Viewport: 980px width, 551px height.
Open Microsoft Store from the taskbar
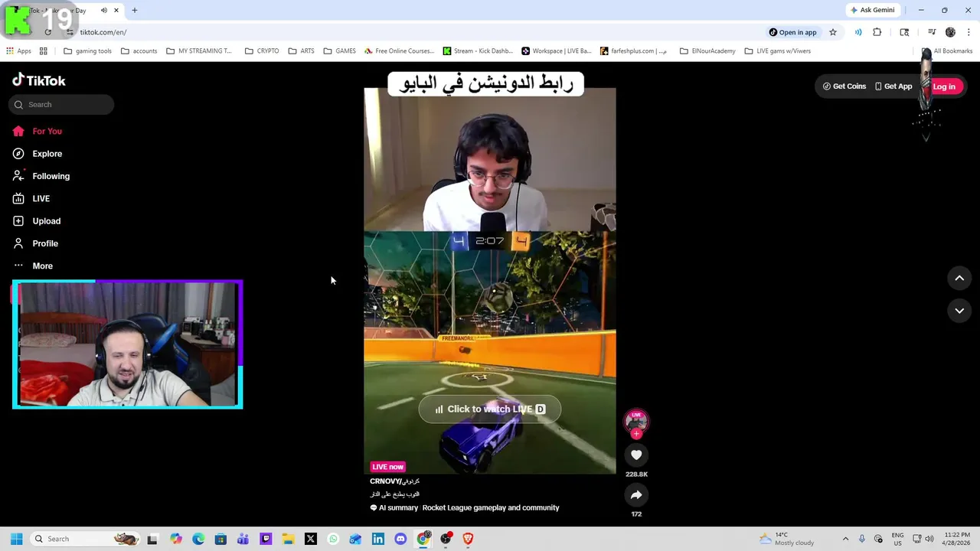pyautogui.click(x=220, y=539)
